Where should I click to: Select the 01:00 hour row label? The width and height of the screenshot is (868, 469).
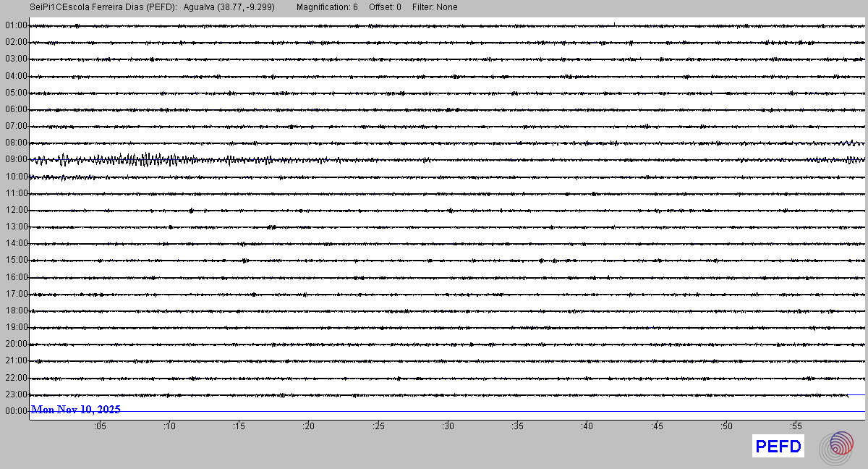(15, 25)
